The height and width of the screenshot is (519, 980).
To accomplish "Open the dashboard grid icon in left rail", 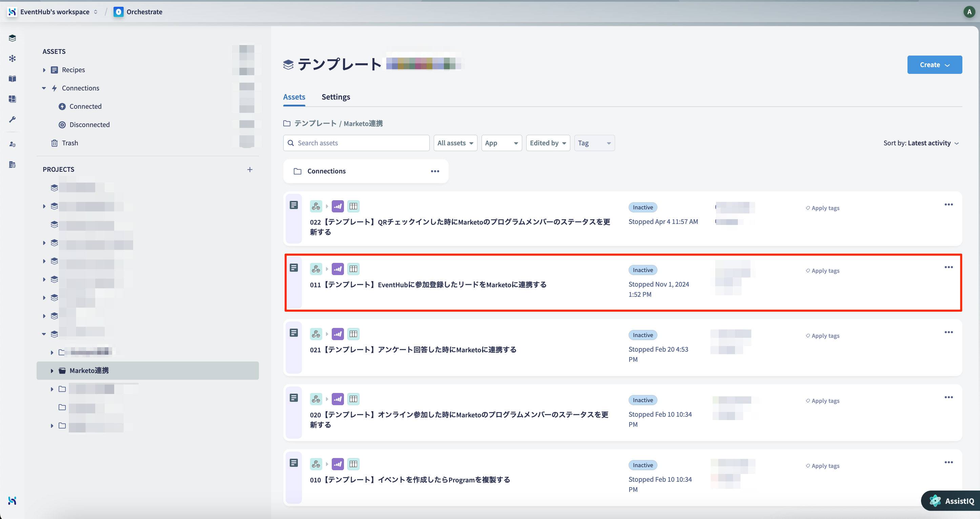I will 12,99.
